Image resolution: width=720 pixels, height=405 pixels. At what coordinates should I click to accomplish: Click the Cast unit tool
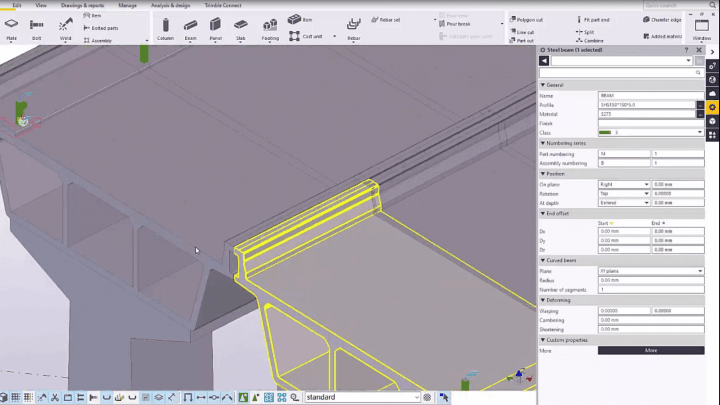306,36
